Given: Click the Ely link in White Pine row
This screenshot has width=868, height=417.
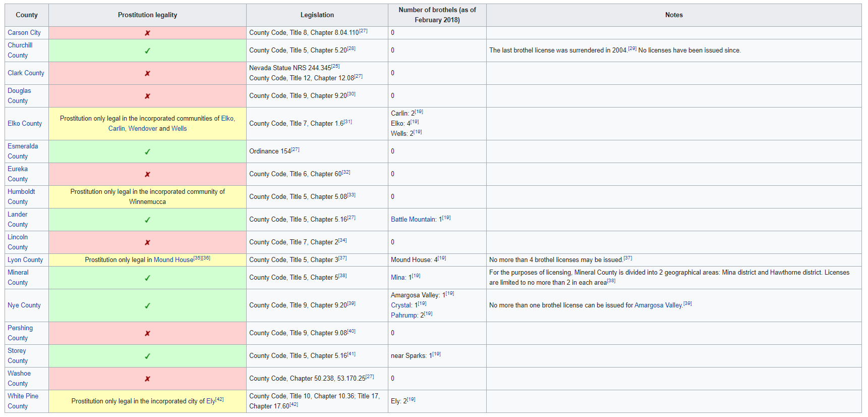Looking at the screenshot, I should [x=210, y=401].
